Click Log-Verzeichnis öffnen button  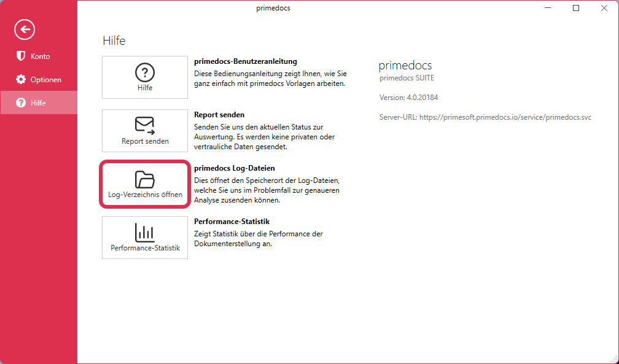pos(145,184)
